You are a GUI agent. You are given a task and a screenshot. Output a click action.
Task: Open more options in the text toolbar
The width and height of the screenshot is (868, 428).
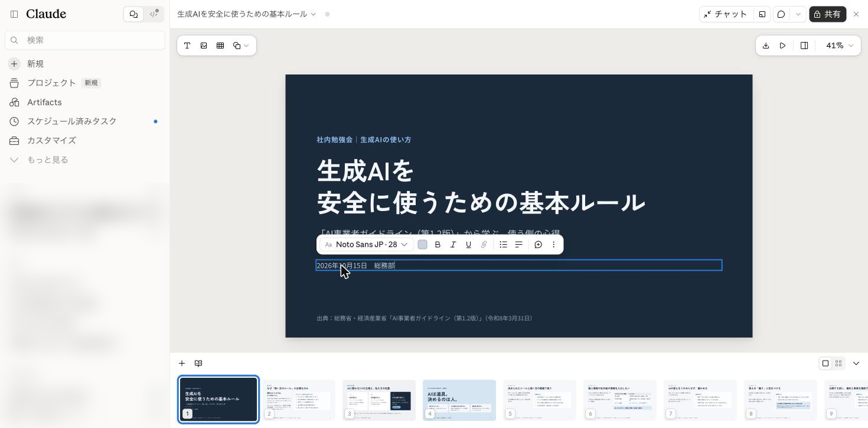tap(553, 245)
